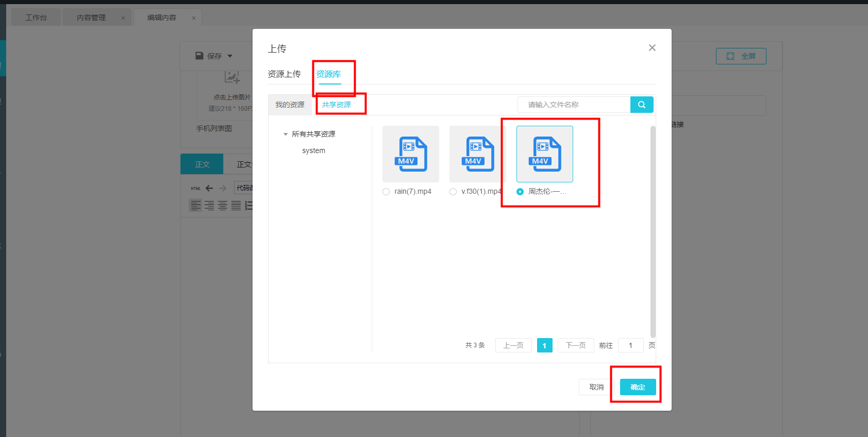Viewport: 868px width, 437px height.
Task: Select the system folder in tree
Action: click(313, 150)
